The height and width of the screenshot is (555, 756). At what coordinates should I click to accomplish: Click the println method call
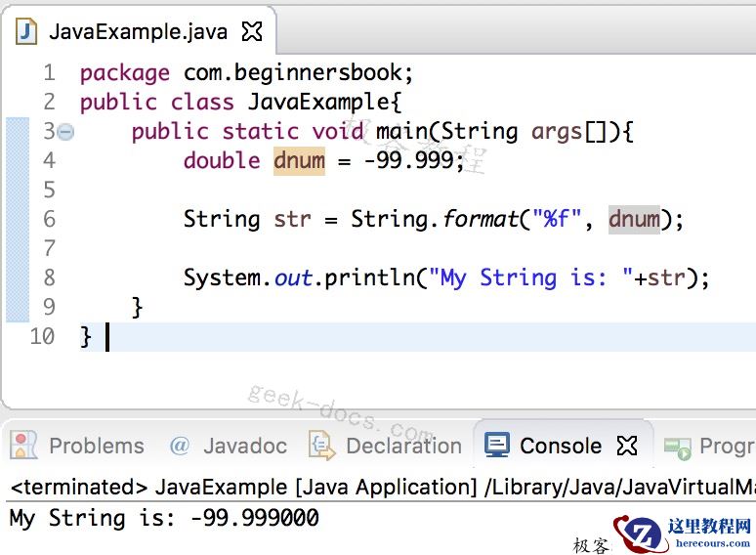coord(370,277)
